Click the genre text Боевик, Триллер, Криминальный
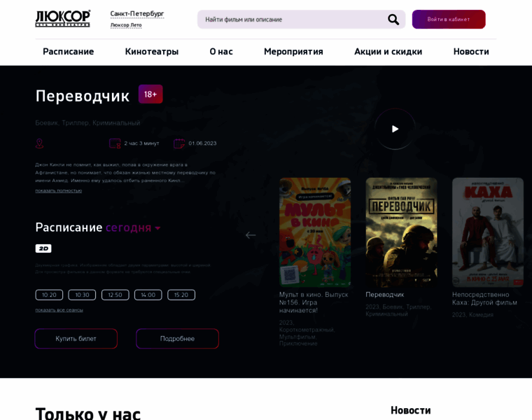The width and height of the screenshot is (532, 420). coord(88,122)
